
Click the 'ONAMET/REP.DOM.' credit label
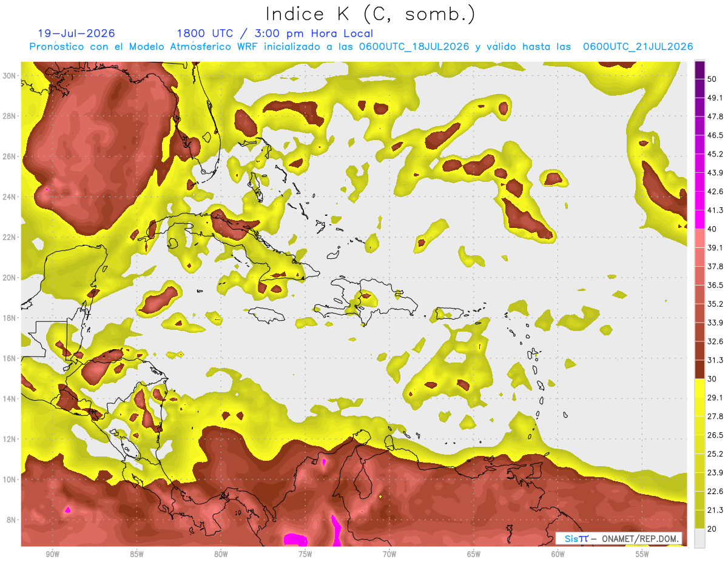(640, 538)
